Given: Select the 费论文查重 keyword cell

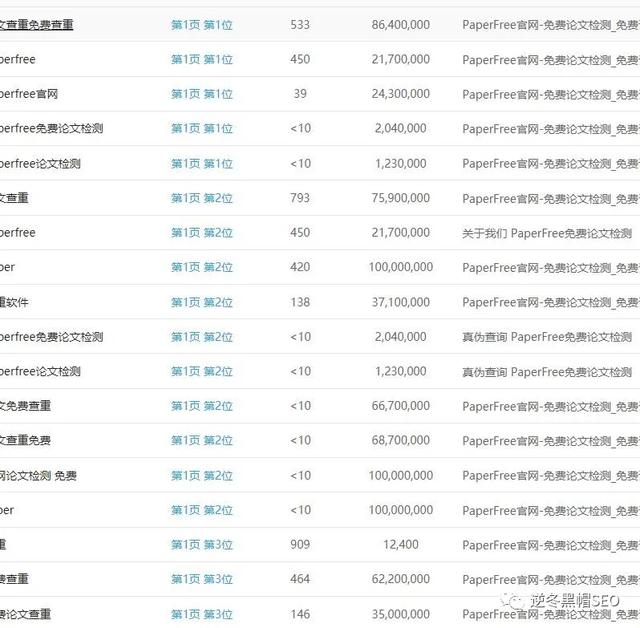Looking at the screenshot, I should coord(25,614).
